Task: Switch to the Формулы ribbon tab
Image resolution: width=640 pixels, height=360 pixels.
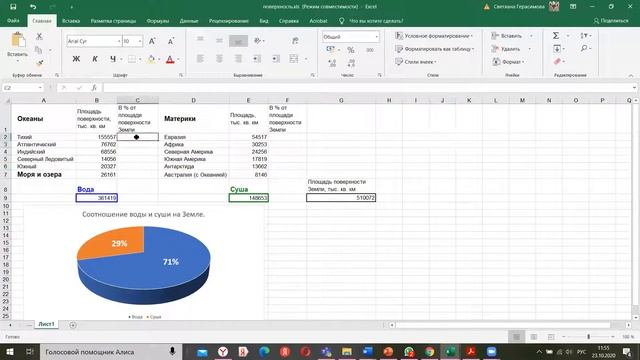Action: [158, 21]
